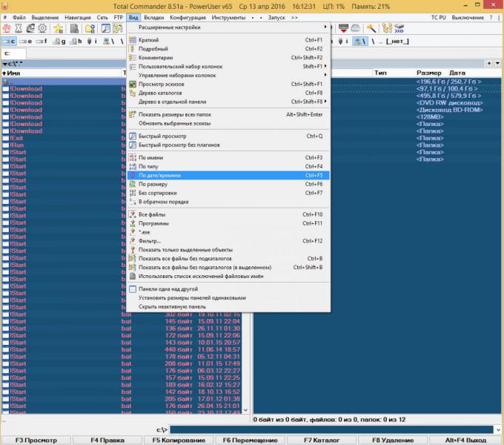Toggle Показать все файлы без подкаталогов
504x445 pixels.
click(228, 259)
